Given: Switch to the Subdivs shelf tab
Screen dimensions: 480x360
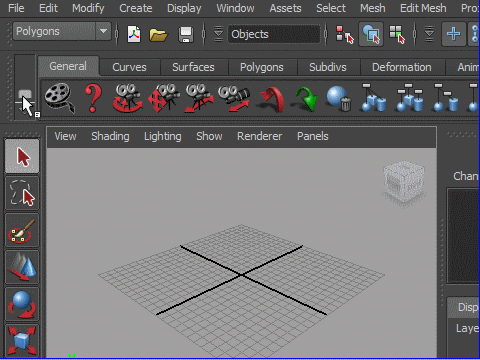Looking at the screenshot, I should (328, 67).
